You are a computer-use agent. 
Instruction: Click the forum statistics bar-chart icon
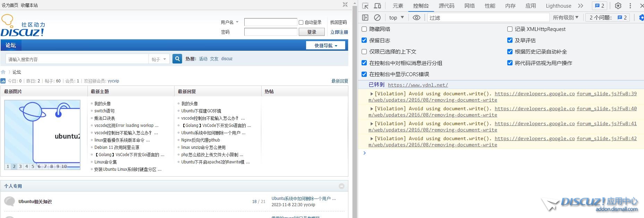click(3, 81)
